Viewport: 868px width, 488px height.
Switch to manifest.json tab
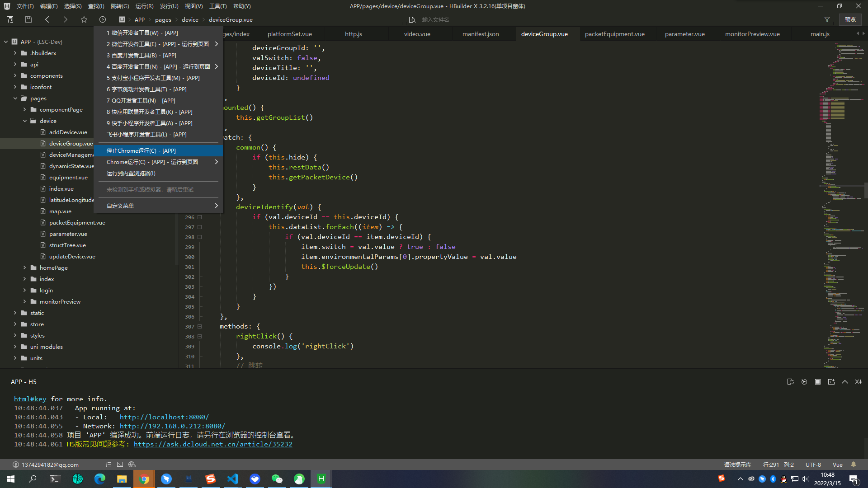tap(481, 34)
